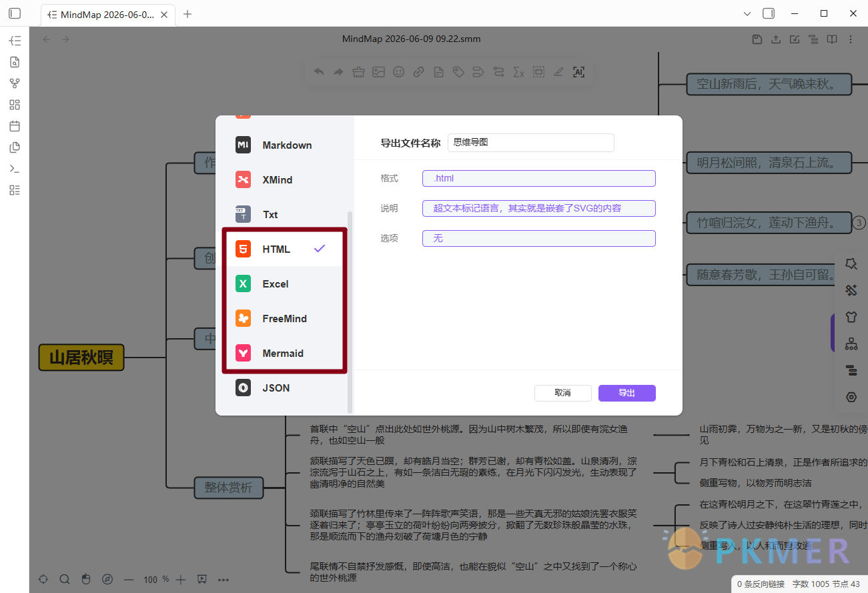Zoom in with the plus button
This screenshot has height=593, width=868.
tap(181, 579)
